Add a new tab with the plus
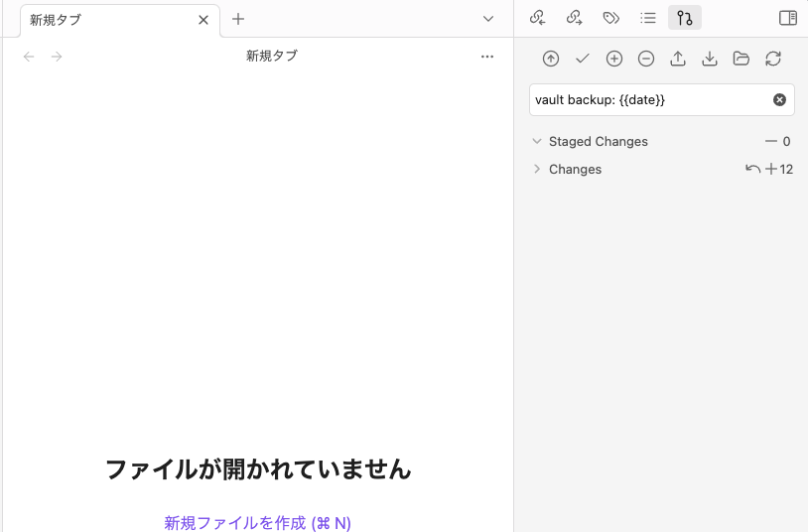This screenshot has height=532, width=808. [x=238, y=19]
